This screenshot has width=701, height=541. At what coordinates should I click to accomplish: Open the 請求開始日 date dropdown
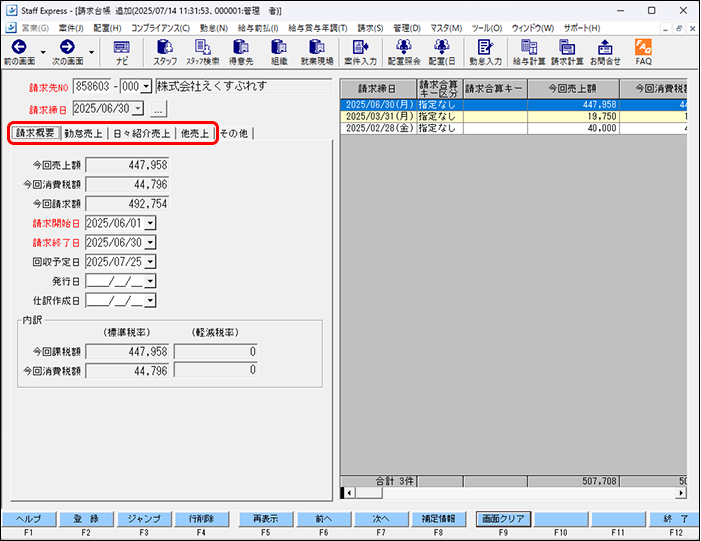pyautogui.click(x=150, y=223)
